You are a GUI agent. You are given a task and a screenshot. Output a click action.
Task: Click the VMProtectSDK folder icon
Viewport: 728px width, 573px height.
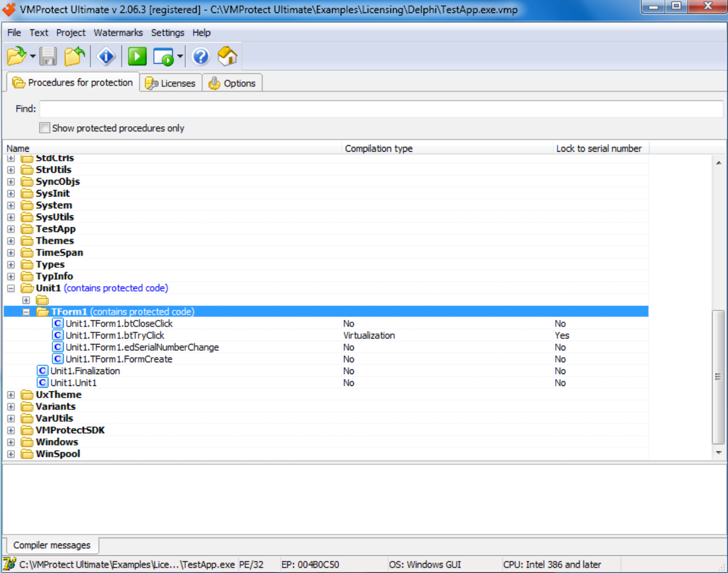tap(27, 430)
